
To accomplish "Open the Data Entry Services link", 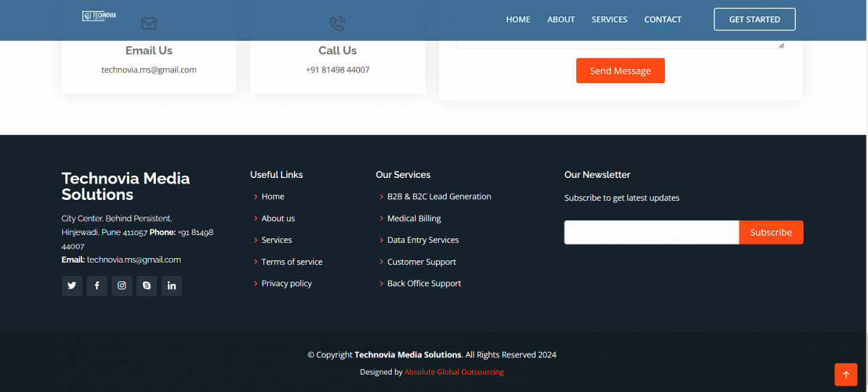I will pos(423,240).
